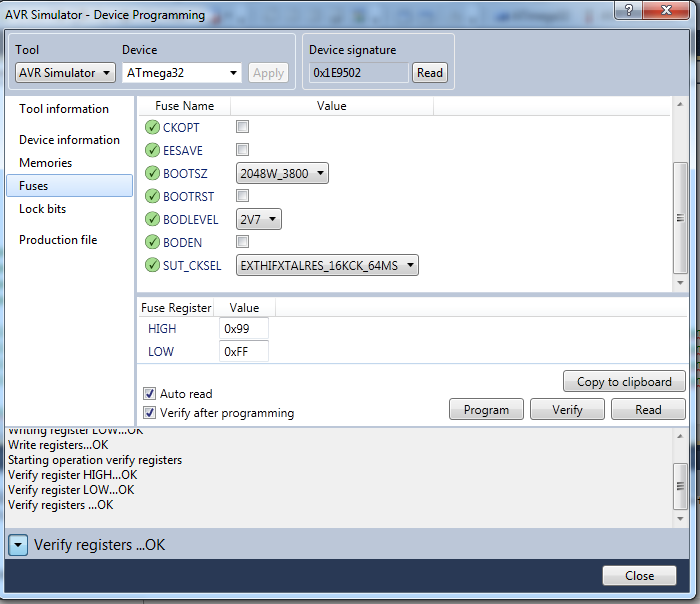The width and height of the screenshot is (700, 604).
Task: Click the log output scrollbar thumb
Action: pos(680,486)
